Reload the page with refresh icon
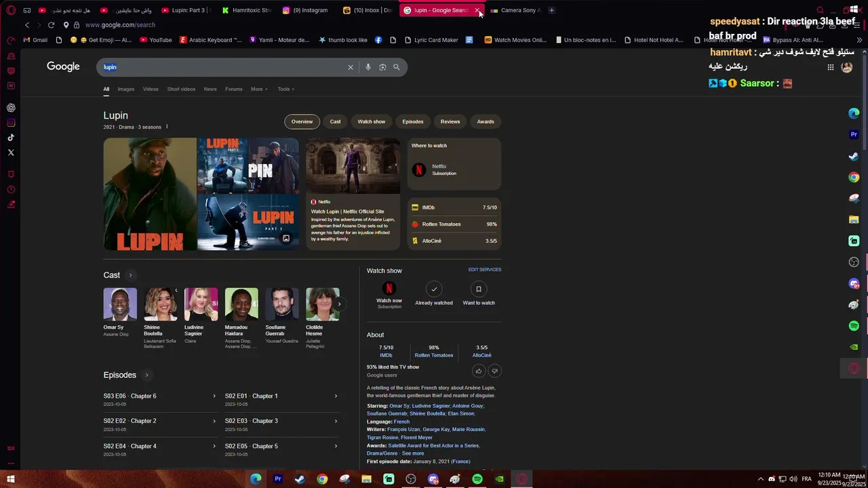Image resolution: width=868 pixels, height=488 pixels. click(x=51, y=25)
